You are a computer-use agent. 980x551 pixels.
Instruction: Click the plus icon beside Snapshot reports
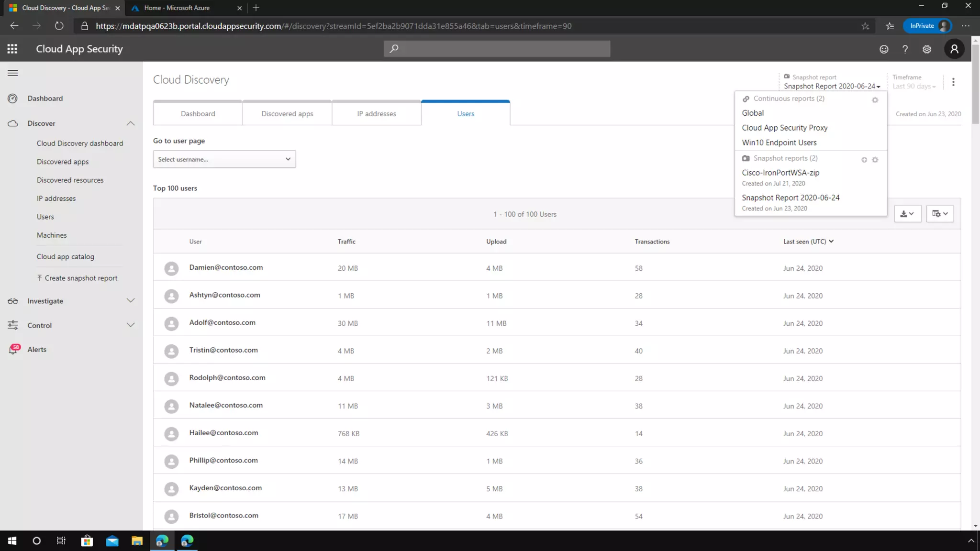tap(864, 160)
